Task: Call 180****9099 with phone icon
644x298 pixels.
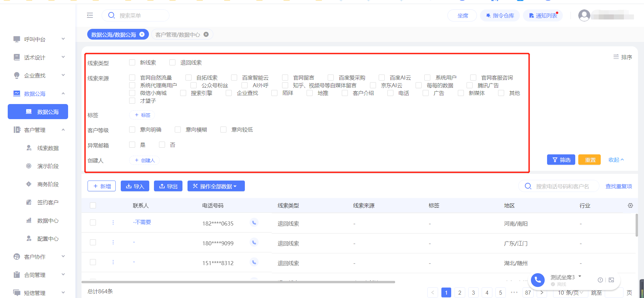Action: (x=254, y=242)
